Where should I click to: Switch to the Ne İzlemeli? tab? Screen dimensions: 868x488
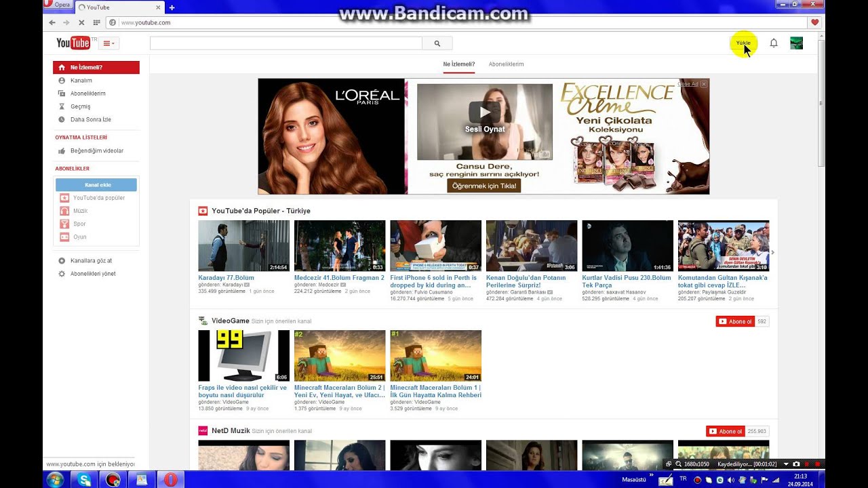tap(459, 64)
